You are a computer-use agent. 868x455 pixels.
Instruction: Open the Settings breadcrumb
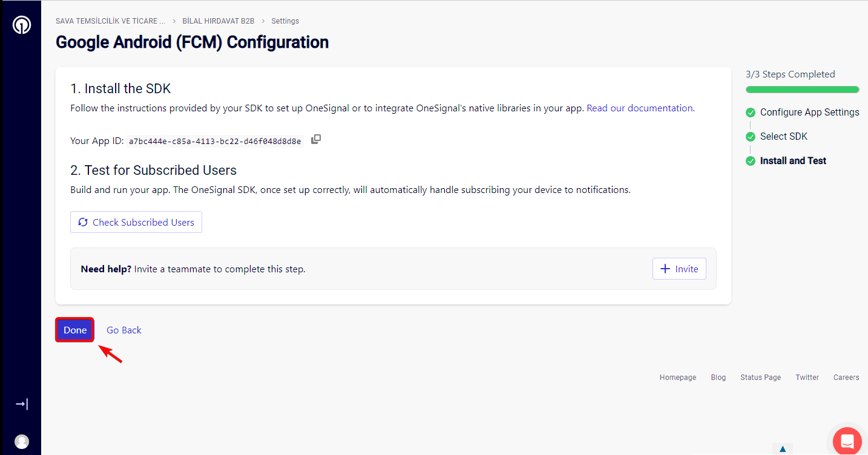click(x=285, y=21)
